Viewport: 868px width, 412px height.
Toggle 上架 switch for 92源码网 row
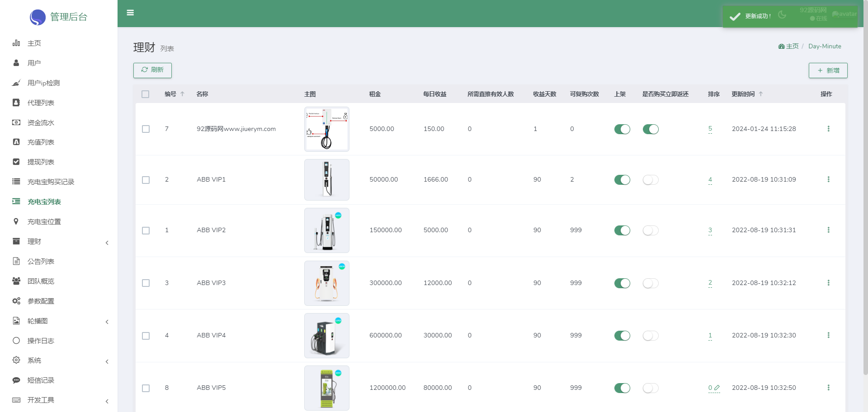pos(622,129)
